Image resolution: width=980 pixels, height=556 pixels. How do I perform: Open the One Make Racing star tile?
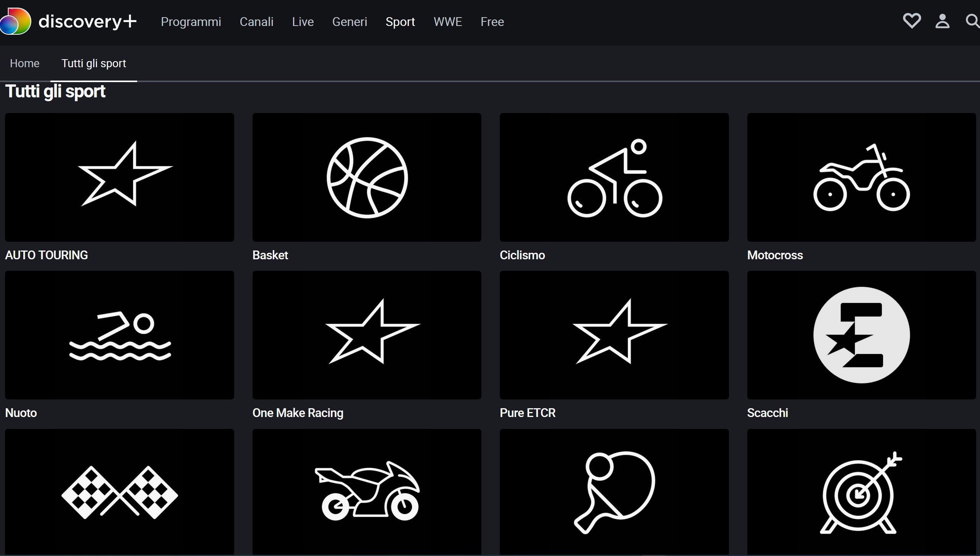(x=367, y=335)
